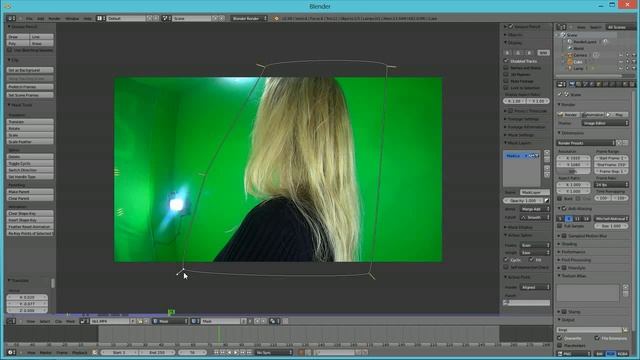
Task: Click the jump to start icon in the timeline
Action: [x=216, y=352]
